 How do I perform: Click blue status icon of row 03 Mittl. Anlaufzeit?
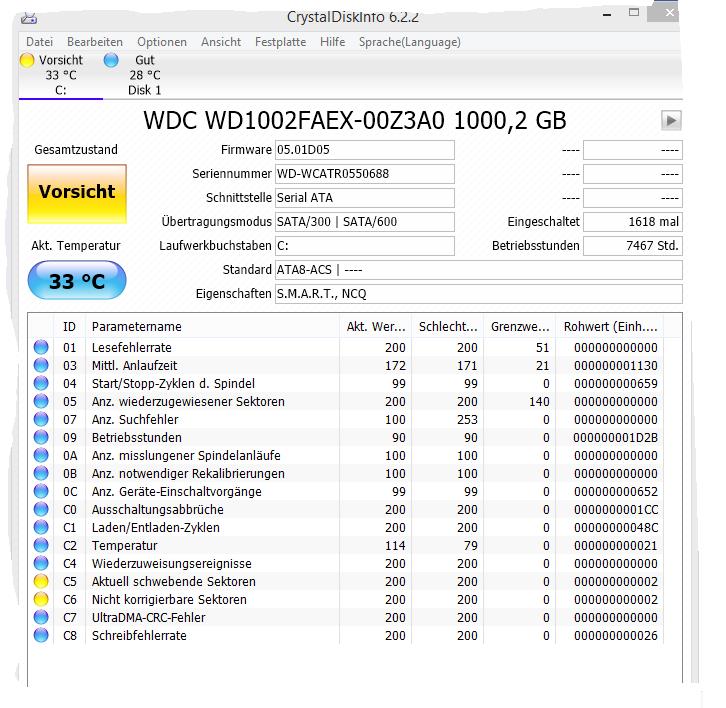tap(41, 365)
